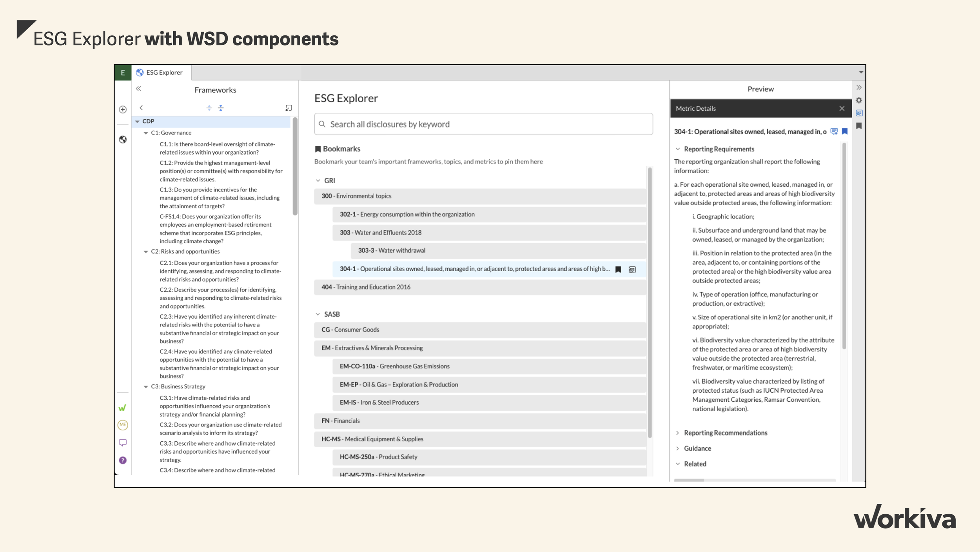Click the Preview panel horizontal scrollbar
Screen dimensions: 980x552
click(689, 480)
